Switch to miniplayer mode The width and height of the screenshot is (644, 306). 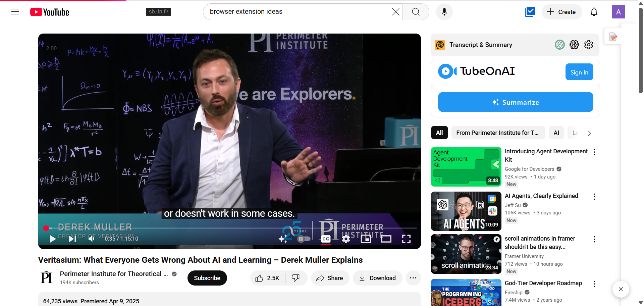click(x=366, y=239)
